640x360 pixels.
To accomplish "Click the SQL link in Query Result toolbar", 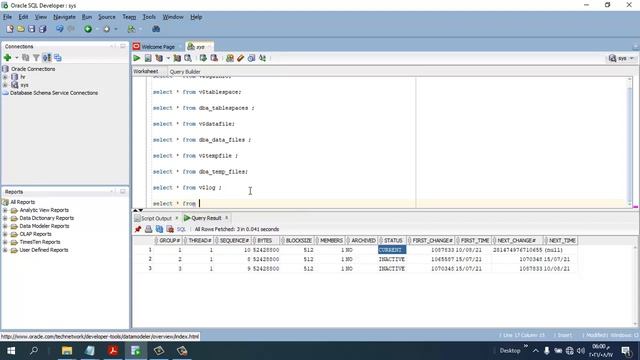I will pyautogui.click(x=181, y=229).
